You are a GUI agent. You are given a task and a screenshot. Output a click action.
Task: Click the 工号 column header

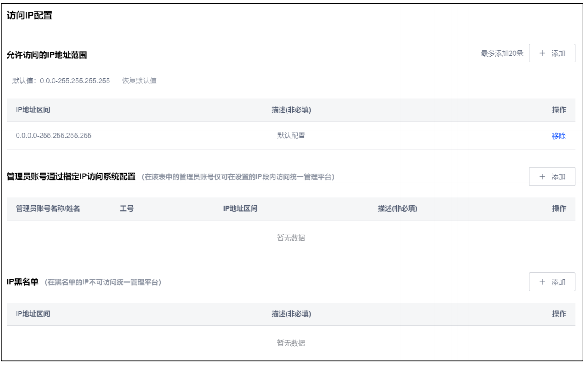click(127, 208)
